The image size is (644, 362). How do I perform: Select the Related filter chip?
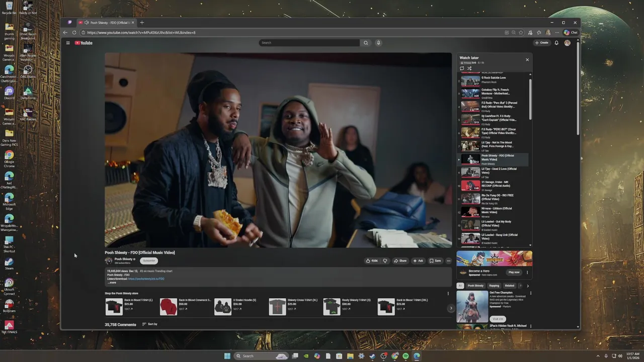(x=510, y=286)
